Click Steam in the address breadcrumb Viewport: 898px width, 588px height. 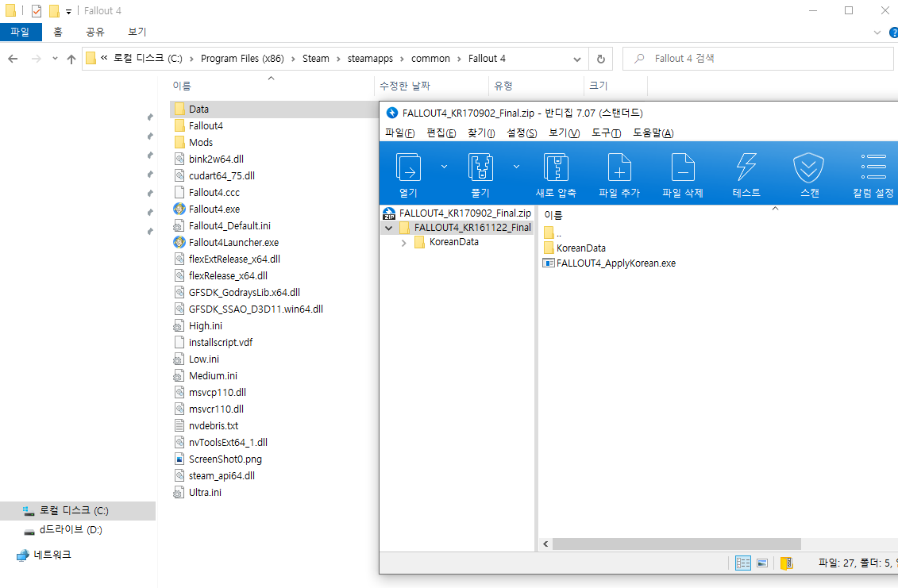click(x=315, y=59)
